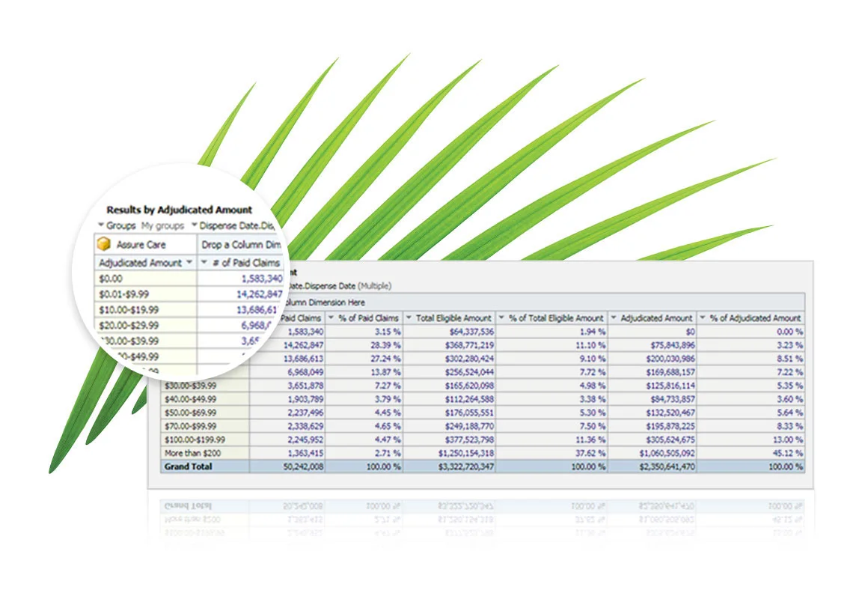This screenshot has height=599, width=868.
Task: Open the % of Paid Claims column dropdown
Action: (x=331, y=317)
